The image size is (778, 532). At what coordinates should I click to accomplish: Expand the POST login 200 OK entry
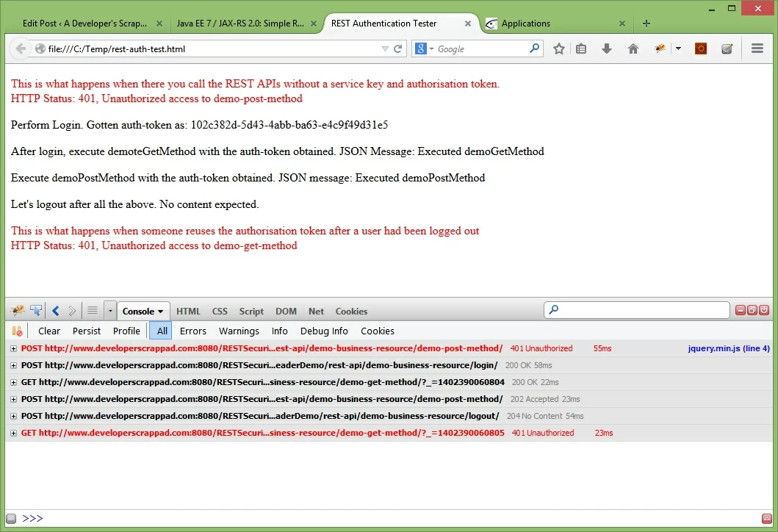(14, 366)
